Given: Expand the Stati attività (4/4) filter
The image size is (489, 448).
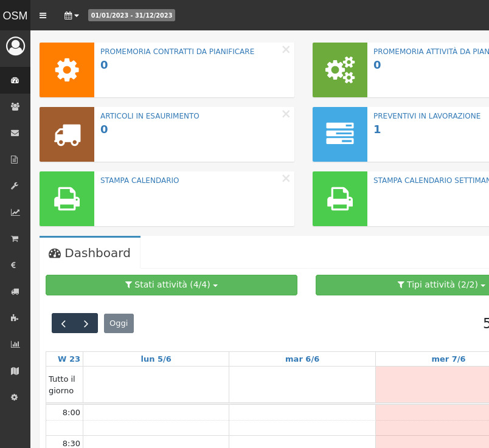Looking at the screenshot, I should pos(171,285).
